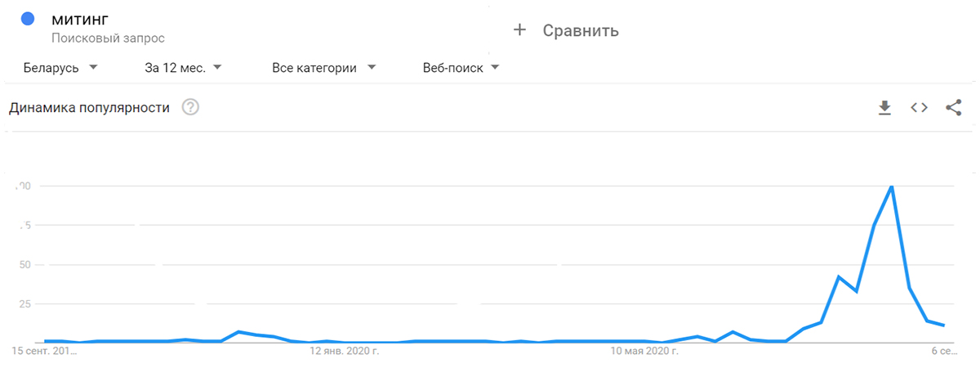The height and width of the screenshot is (368, 980).
Task: Expand the Веб-поиск search type dropdown
Action: point(461,68)
